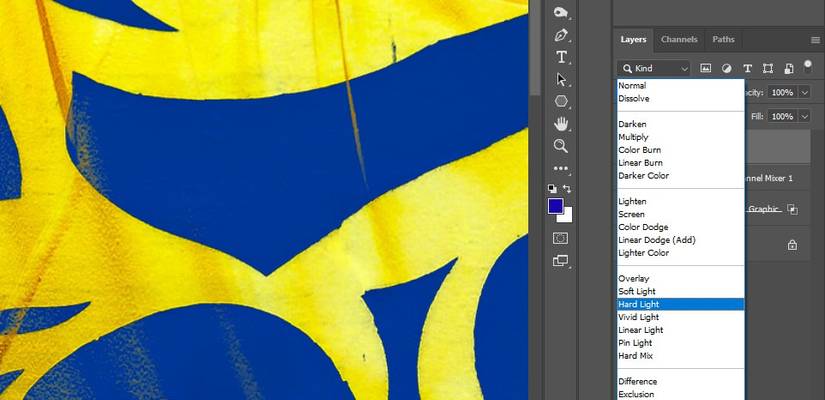Filter layers by adjustment layers icon

(x=727, y=68)
